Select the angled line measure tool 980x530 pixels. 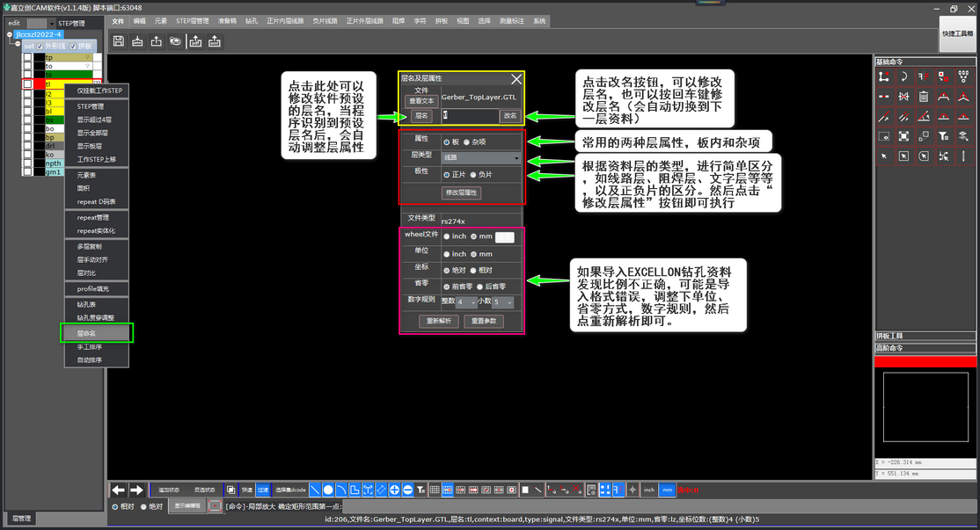(x=923, y=116)
